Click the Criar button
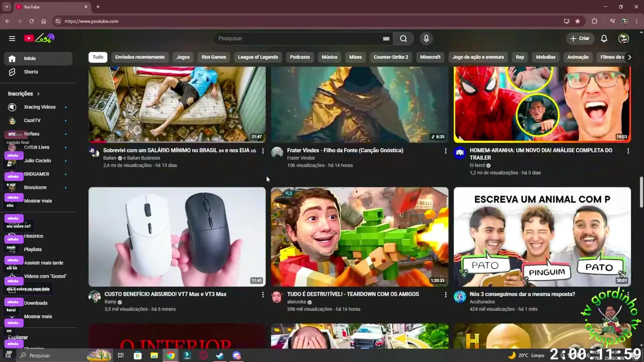The height and width of the screenshot is (362, 644). pos(580,38)
